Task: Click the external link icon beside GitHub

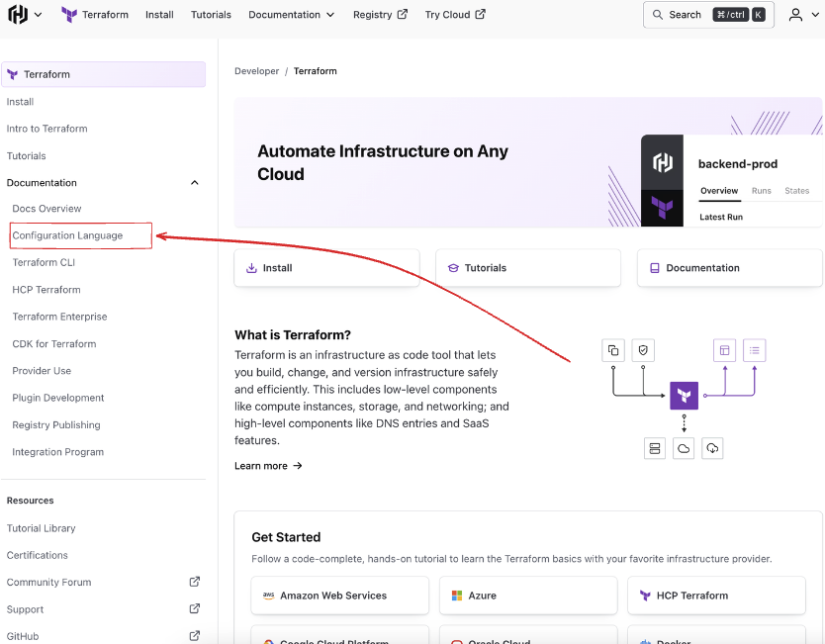Action: tap(195, 636)
